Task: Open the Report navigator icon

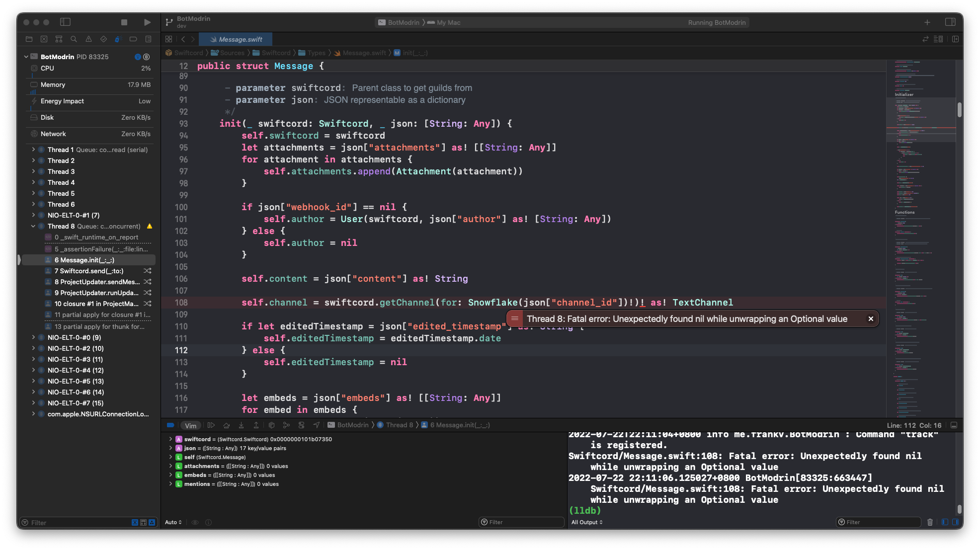Action: pyautogui.click(x=148, y=39)
